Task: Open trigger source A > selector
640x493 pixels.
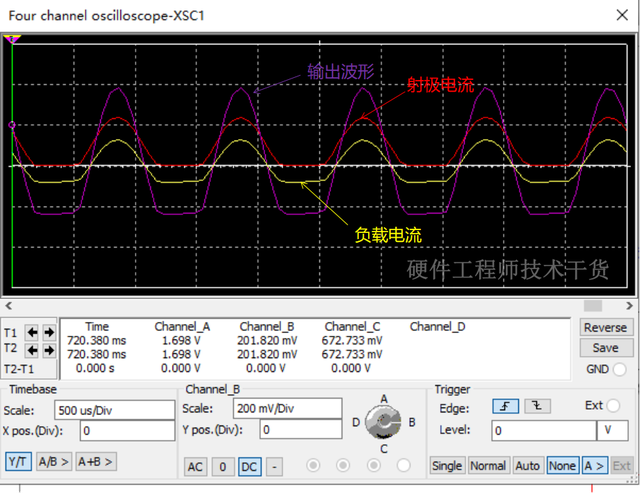Action: pos(594,466)
